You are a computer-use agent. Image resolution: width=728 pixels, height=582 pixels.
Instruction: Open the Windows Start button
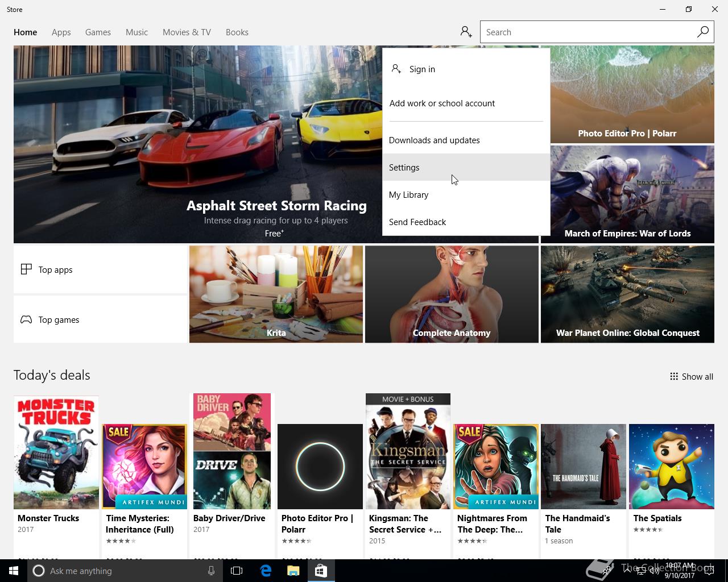tap(14, 571)
